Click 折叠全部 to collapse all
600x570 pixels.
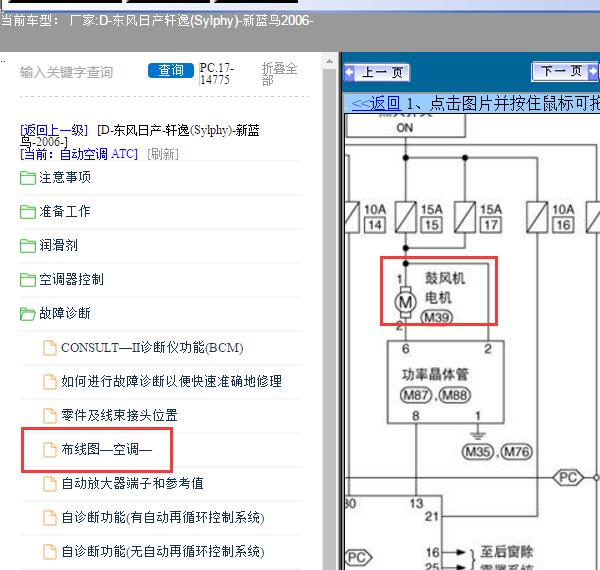279,74
